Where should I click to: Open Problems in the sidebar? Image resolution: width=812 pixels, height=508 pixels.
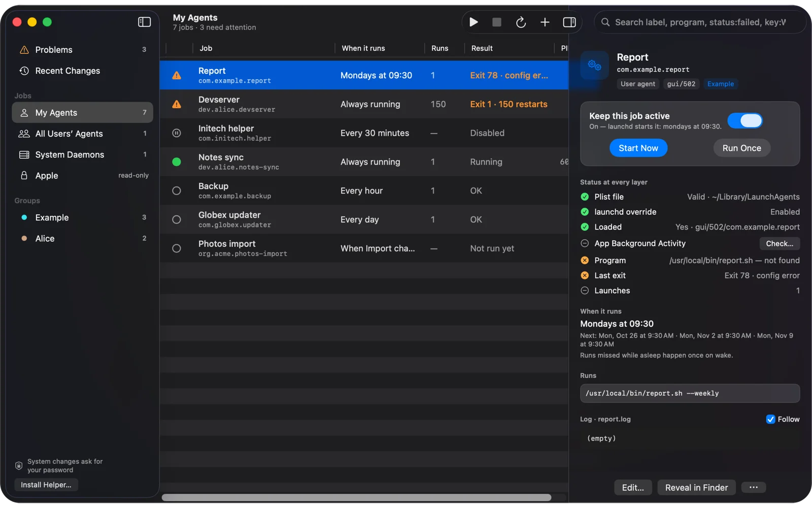(x=83, y=50)
